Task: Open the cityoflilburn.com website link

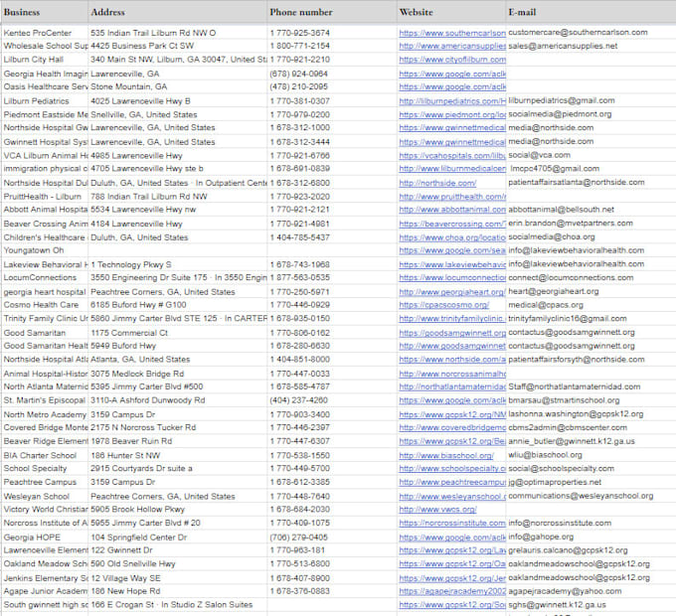Action: point(451,60)
